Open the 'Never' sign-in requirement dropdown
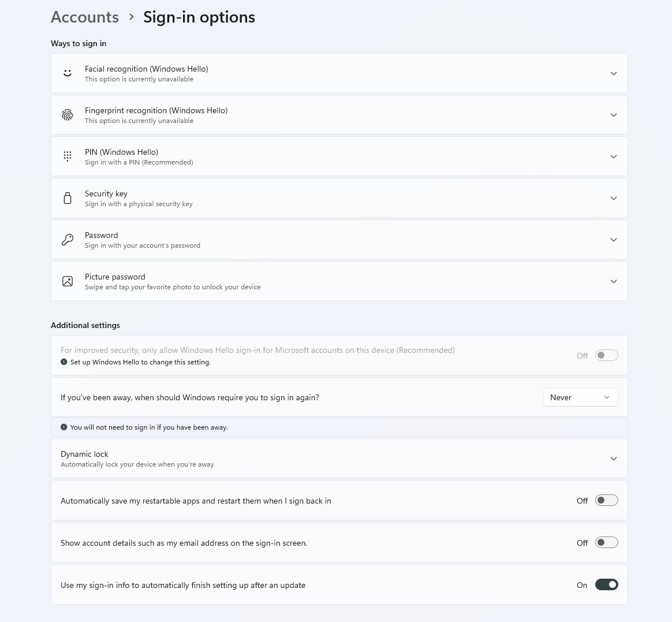 click(x=580, y=397)
